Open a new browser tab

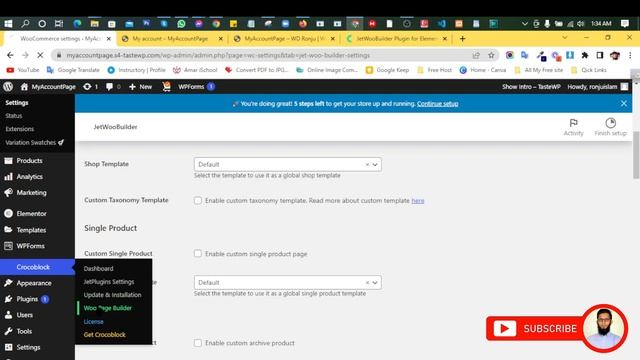pyautogui.click(x=462, y=38)
